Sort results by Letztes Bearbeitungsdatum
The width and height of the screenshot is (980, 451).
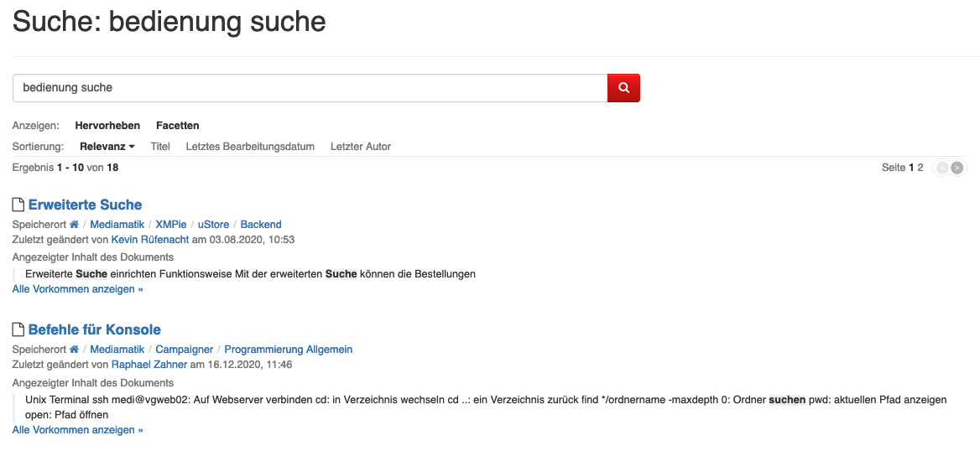tap(250, 147)
